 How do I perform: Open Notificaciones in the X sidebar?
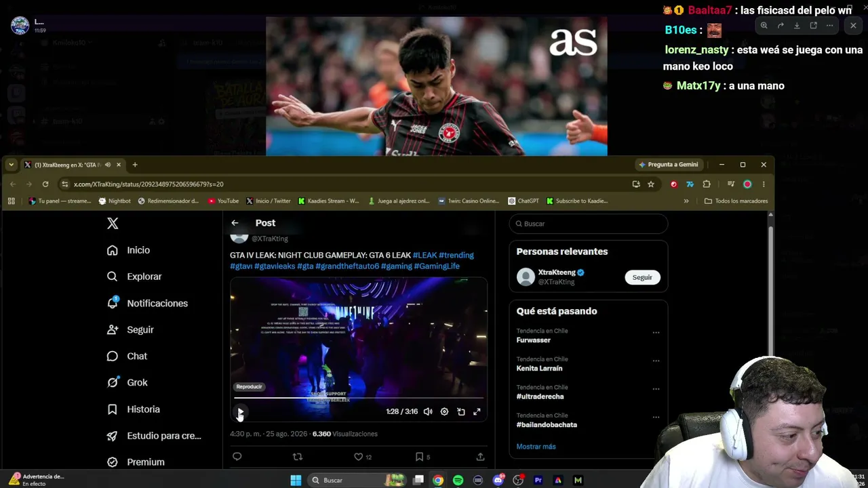tap(147, 303)
